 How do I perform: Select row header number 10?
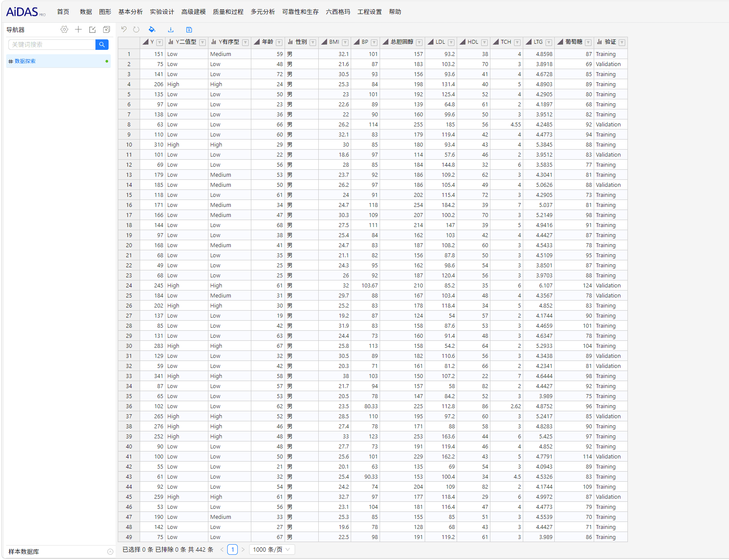tap(129, 145)
